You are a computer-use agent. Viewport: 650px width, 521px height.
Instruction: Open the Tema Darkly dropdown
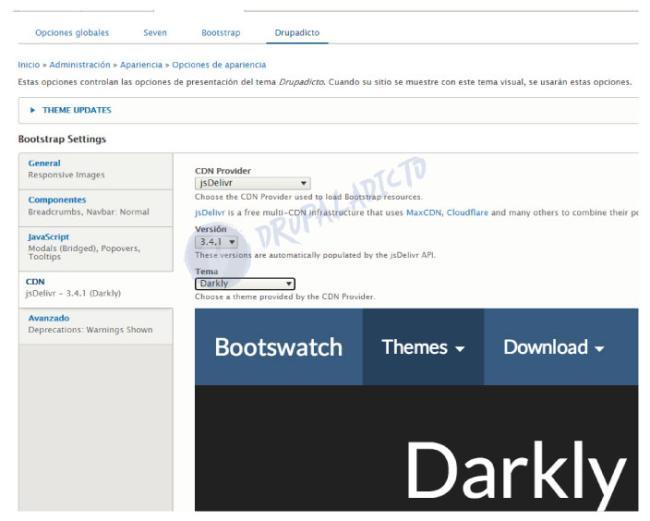(x=245, y=284)
